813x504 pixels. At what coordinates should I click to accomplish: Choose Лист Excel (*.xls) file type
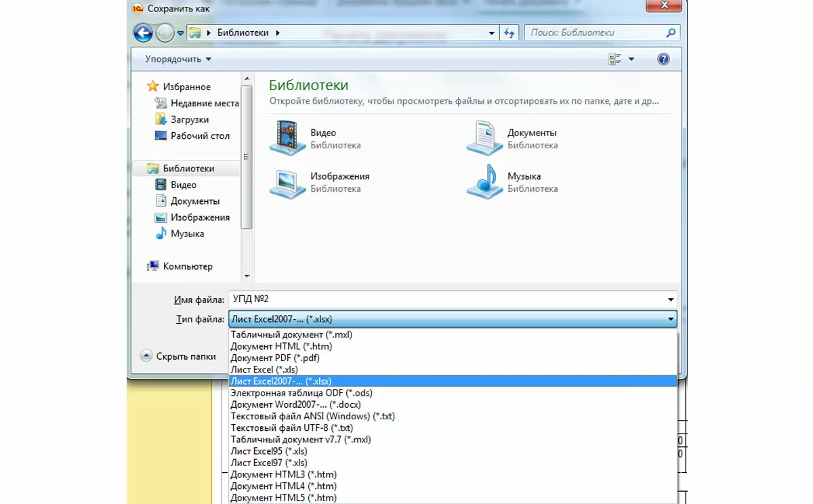pos(453,369)
